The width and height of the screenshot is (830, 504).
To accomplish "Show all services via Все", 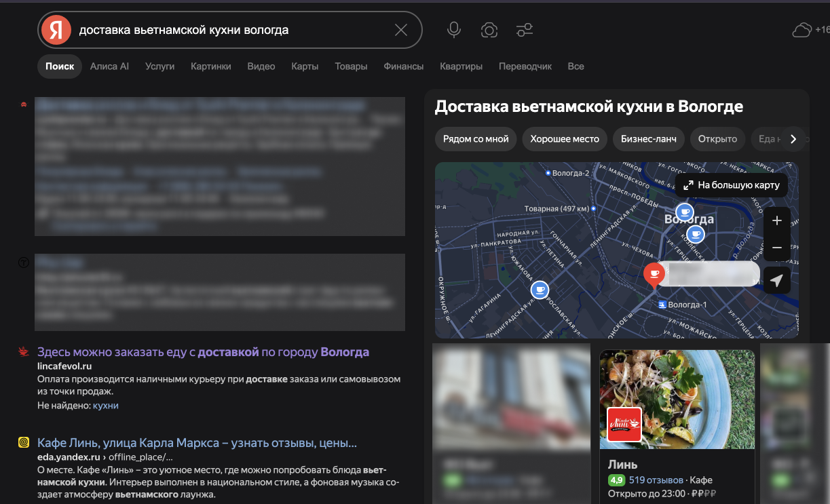I will point(576,66).
